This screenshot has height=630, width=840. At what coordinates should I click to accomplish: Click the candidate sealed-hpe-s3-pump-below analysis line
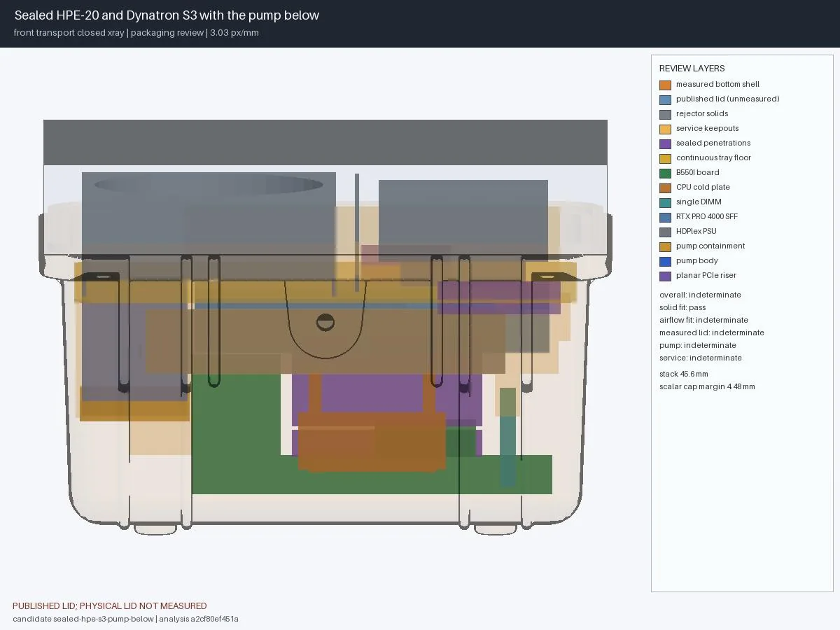click(x=125, y=619)
